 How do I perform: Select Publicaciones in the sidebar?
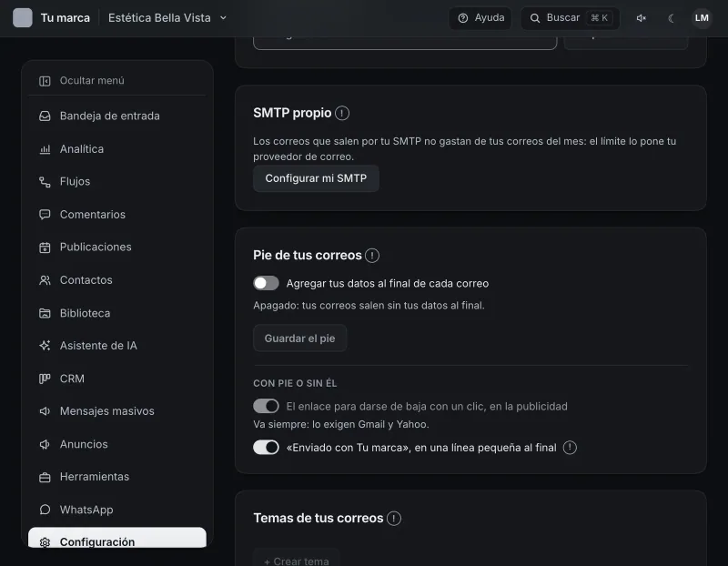pyautogui.click(x=117, y=247)
